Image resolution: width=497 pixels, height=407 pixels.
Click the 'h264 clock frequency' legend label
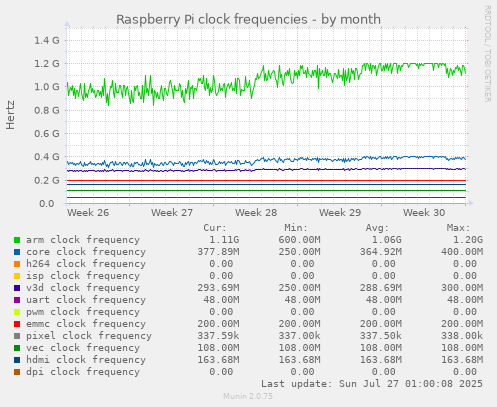[x=86, y=264]
